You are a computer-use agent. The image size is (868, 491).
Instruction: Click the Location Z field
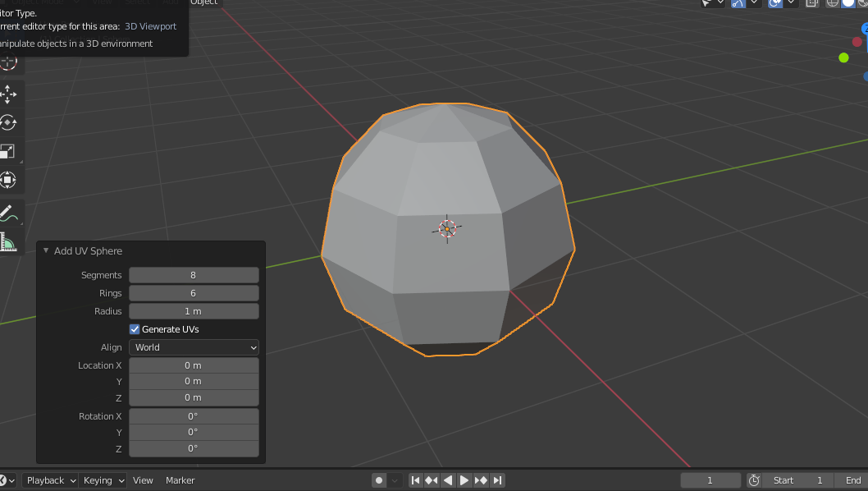pyautogui.click(x=194, y=398)
